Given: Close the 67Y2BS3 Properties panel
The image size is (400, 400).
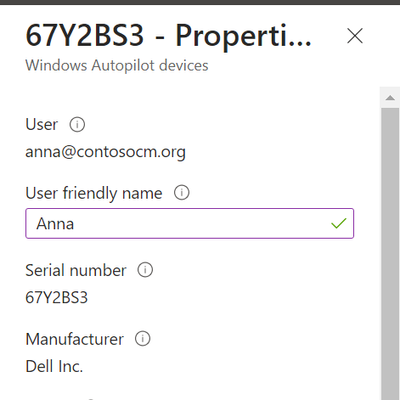Looking at the screenshot, I should 355,36.
